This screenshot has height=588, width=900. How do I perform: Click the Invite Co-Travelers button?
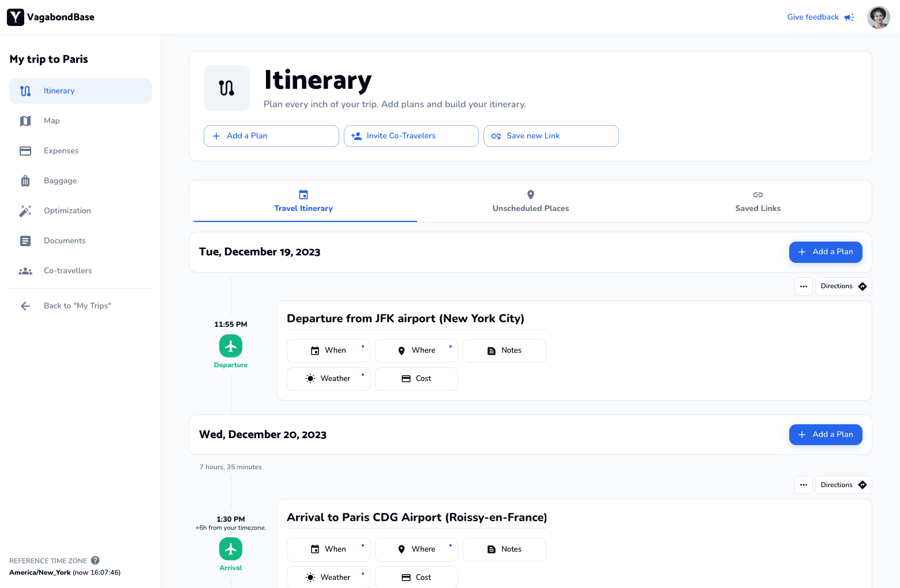pyautogui.click(x=411, y=136)
